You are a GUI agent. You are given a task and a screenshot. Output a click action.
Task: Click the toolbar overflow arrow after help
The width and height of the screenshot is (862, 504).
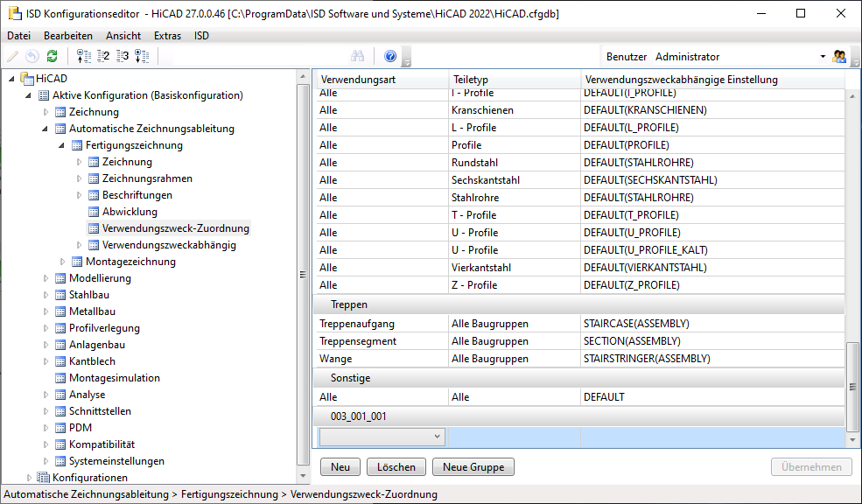click(407, 57)
